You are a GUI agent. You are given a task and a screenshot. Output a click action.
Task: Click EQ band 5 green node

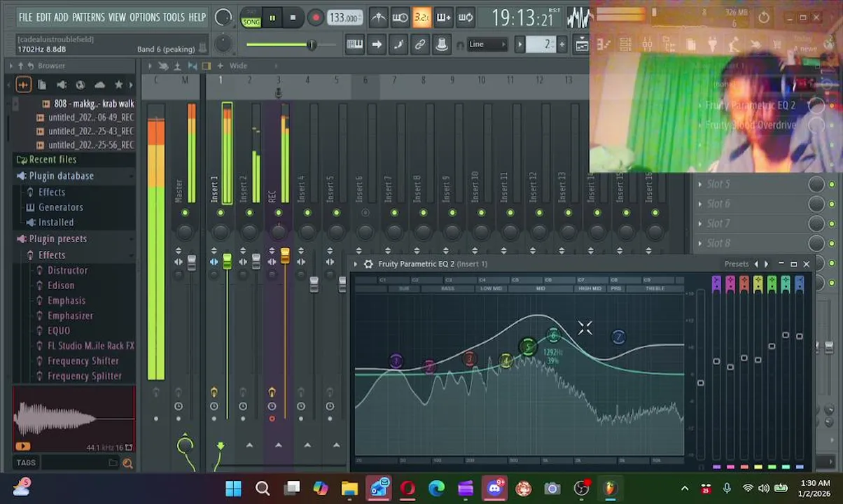point(528,346)
